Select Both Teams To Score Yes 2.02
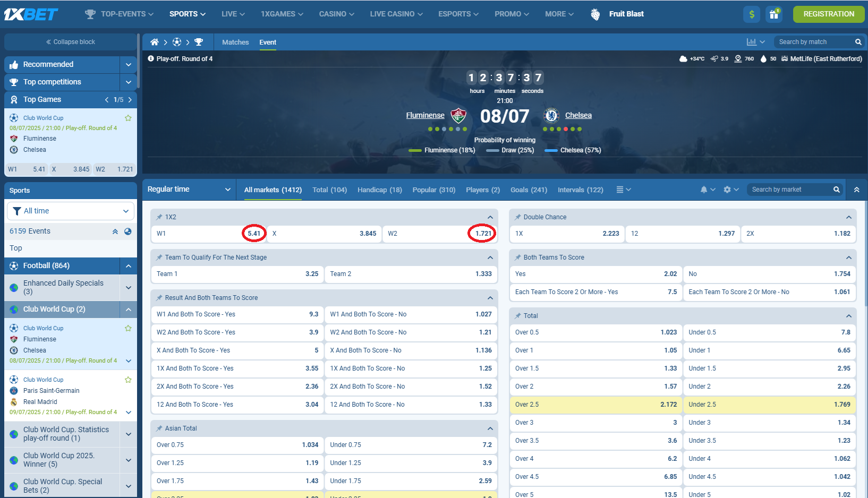 click(596, 274)
